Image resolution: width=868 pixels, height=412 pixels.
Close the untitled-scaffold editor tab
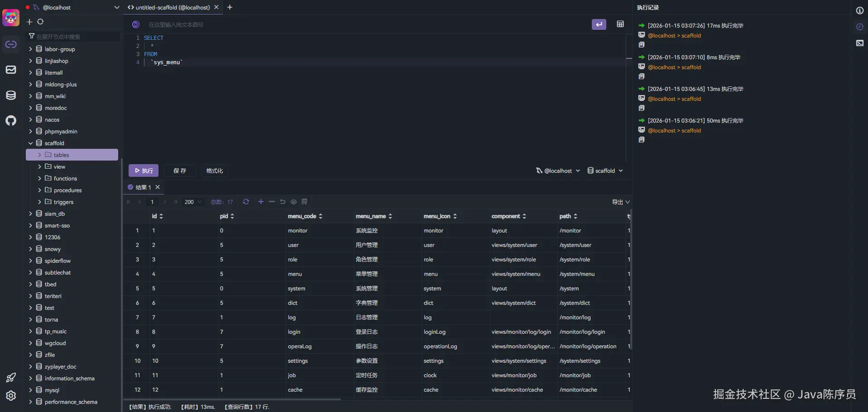click(x=216, y=7)
